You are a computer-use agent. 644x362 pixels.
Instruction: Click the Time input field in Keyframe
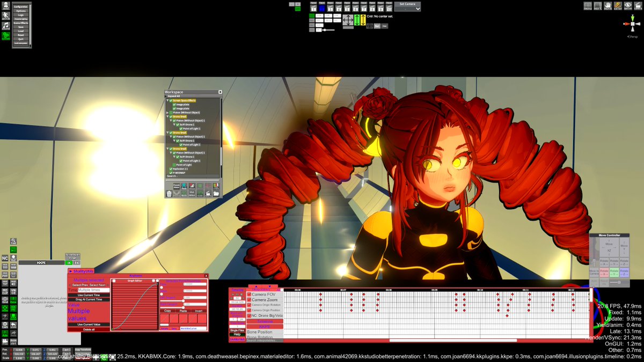[93, 290]
